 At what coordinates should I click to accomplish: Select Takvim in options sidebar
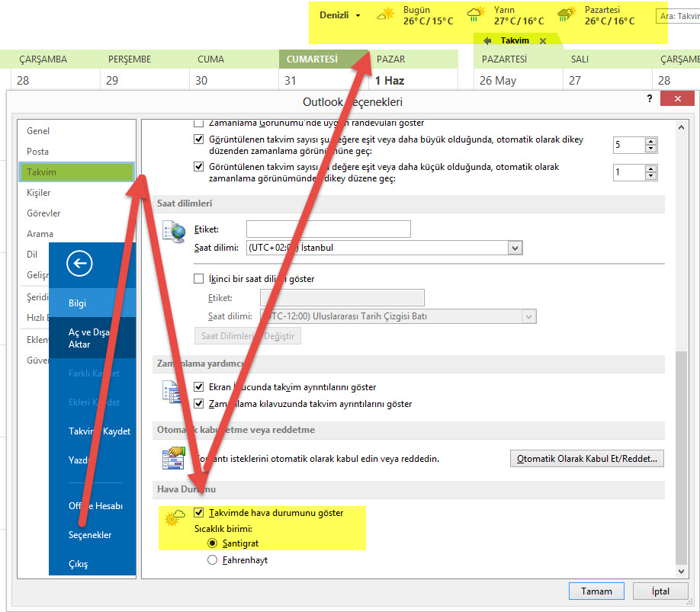76,171
